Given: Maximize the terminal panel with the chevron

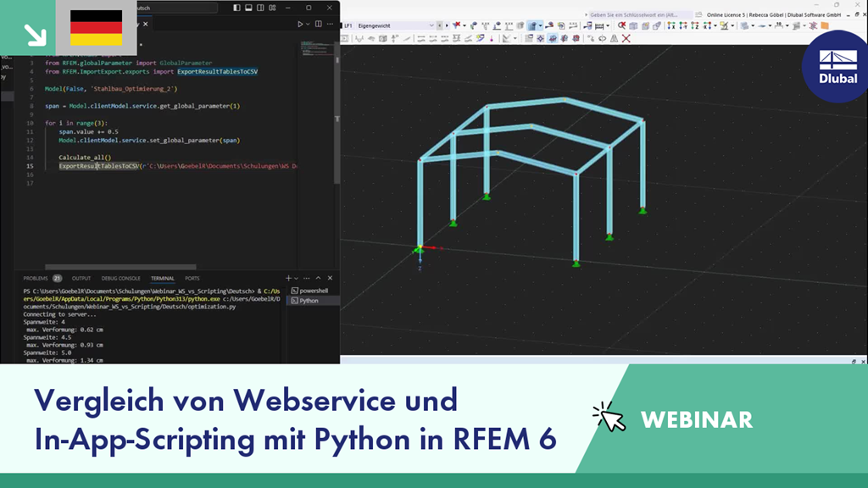Looking at the screenshot, I should (x=319, y=278).
